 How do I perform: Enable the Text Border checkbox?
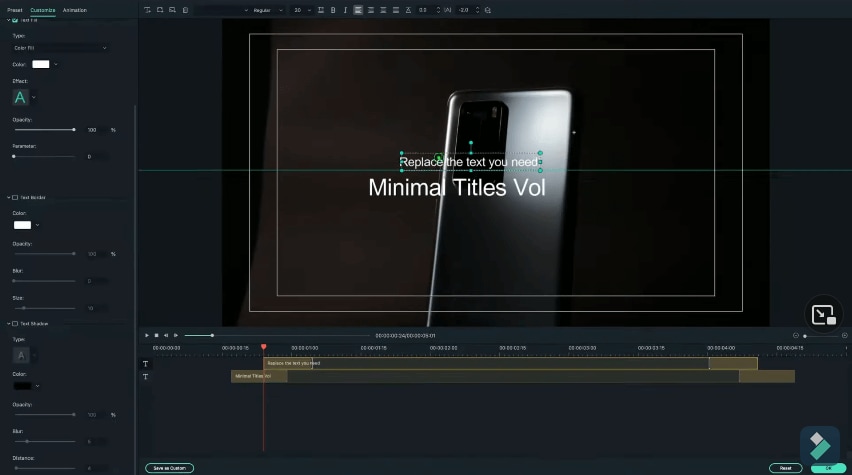[x=15, y=197]
